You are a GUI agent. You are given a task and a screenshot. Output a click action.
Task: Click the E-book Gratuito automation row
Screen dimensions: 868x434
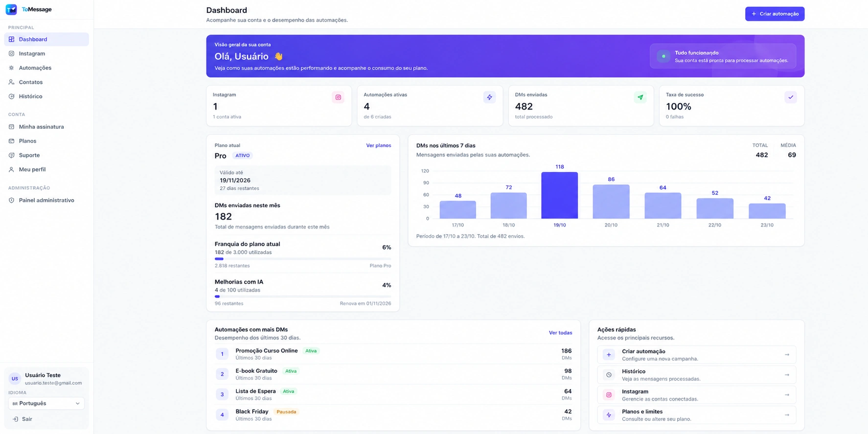tap(393, 374)
